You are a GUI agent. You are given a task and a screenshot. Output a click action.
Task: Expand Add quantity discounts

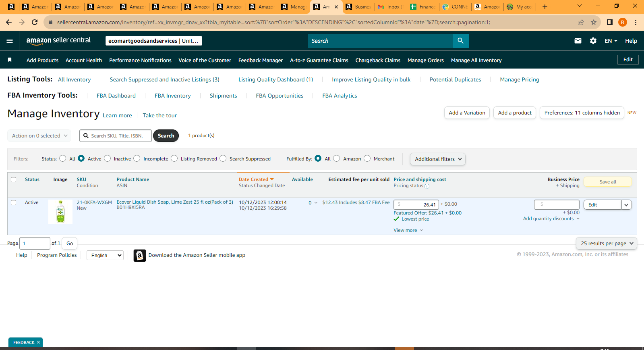point(551,219)
